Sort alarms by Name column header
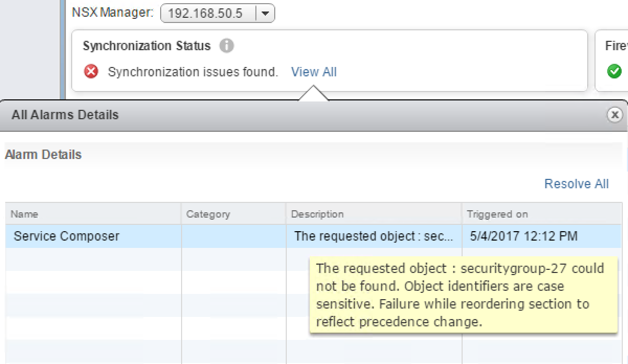This screenshot has height=364, width=628. (25, 214)
